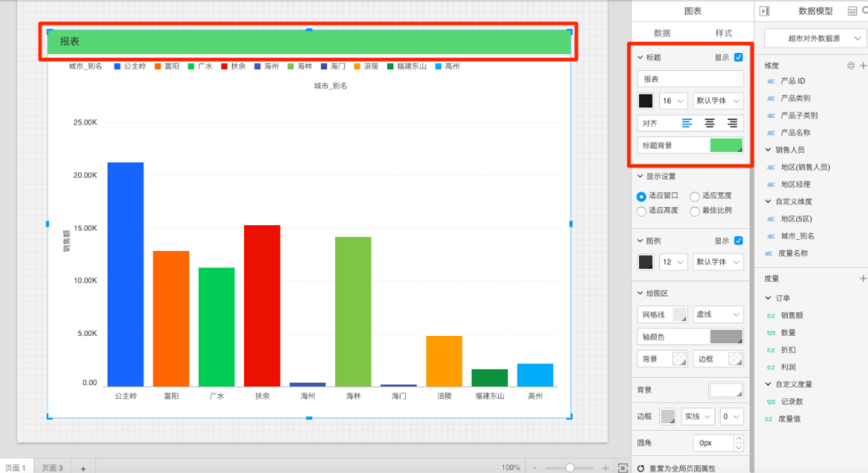Switch to the 数据 tab
Screen dimensions: 868x473
point(662,34)
